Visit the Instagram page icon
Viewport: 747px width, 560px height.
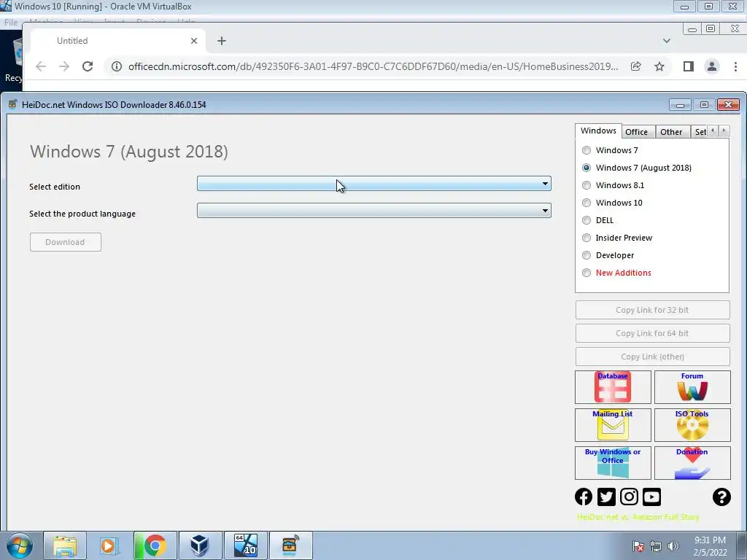coord(629,497)
